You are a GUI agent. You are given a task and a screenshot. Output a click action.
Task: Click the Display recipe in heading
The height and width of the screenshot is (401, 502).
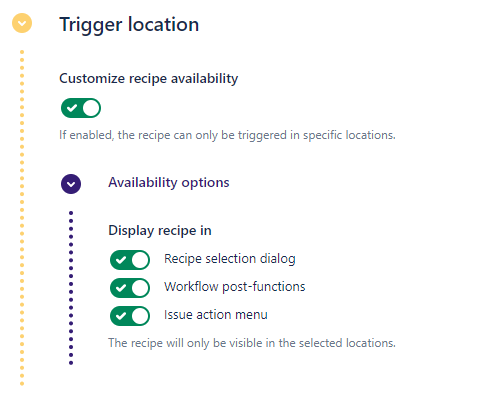tap(160, 231)
